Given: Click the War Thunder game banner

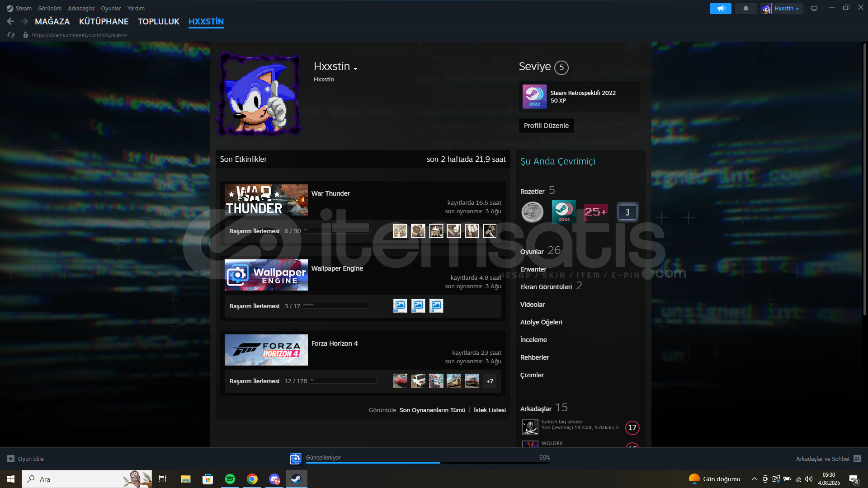Looking at the screenshot, I should [x=266, y=200].
